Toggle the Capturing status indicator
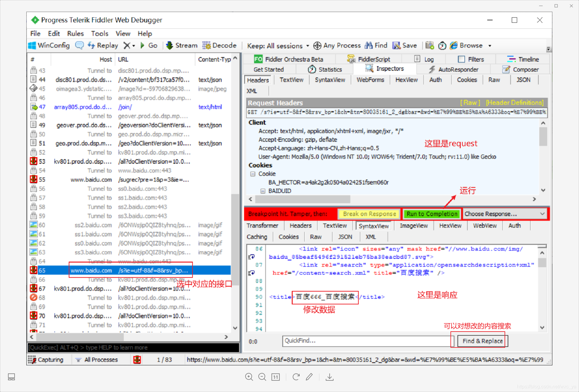Screen dimensions: 579x392 coord(46,360)
